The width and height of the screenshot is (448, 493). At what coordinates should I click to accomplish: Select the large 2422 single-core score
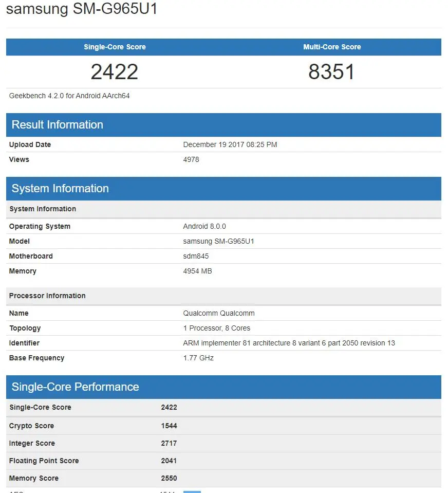(x=115, y=71)
